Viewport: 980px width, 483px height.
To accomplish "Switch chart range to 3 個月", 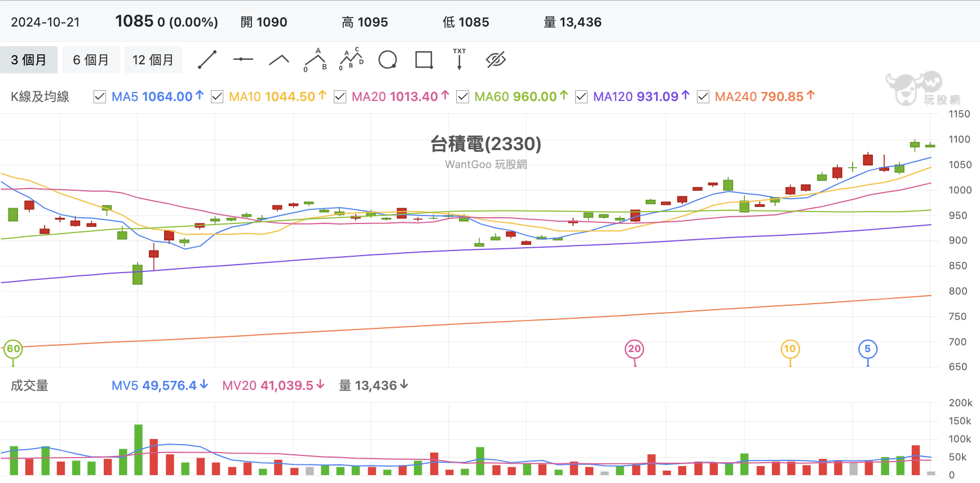I will click(x=29, y=60).
